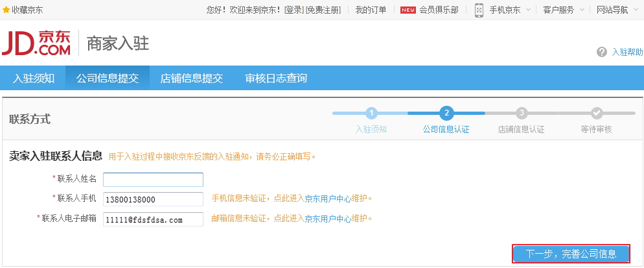The height and width of the screenshot is (268, 644).
Task: Click 京东用户中心 link beside phone field
Action: [328, 199]
